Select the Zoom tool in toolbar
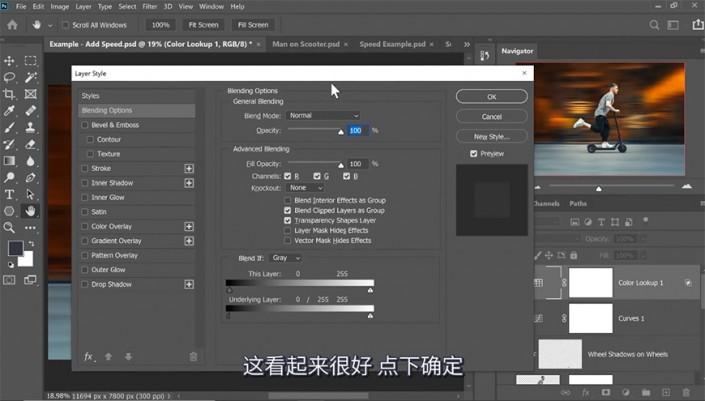This screenshot has height=401, width=705. click(9, 227)
